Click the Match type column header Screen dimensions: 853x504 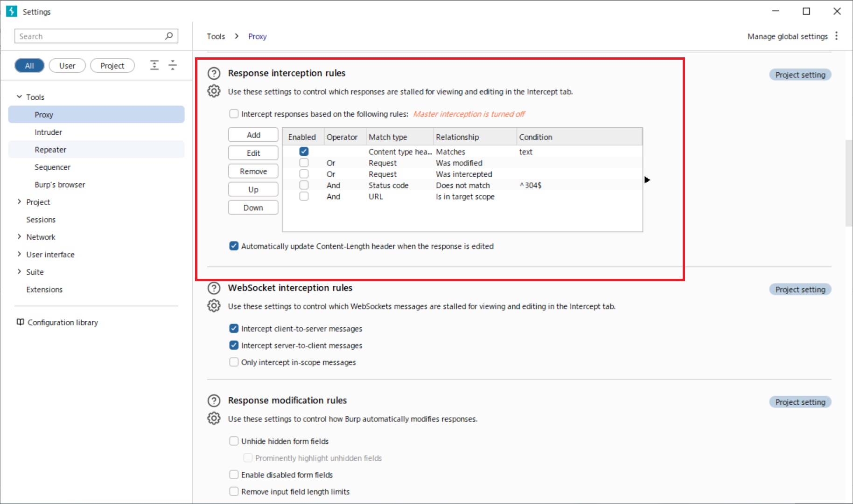[400, 137]
